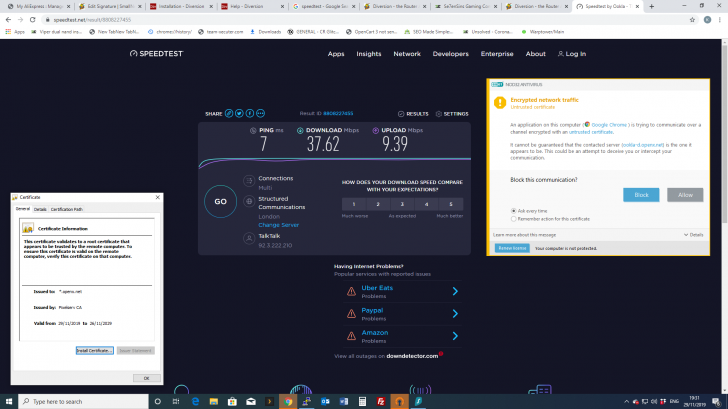Open Apps bookmarks shortcut
Viewport: 728px width, 409px height.
tap(15, 32)
